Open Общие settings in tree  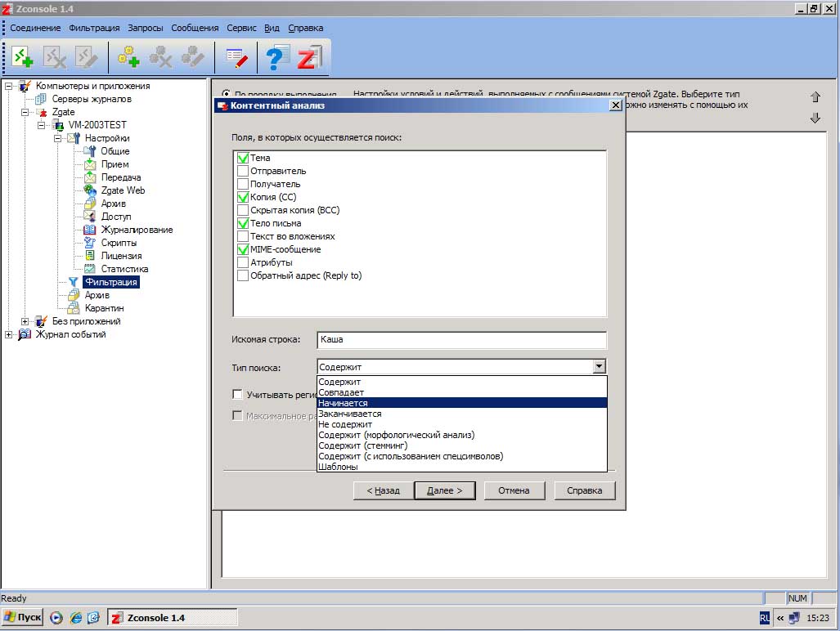115,151
